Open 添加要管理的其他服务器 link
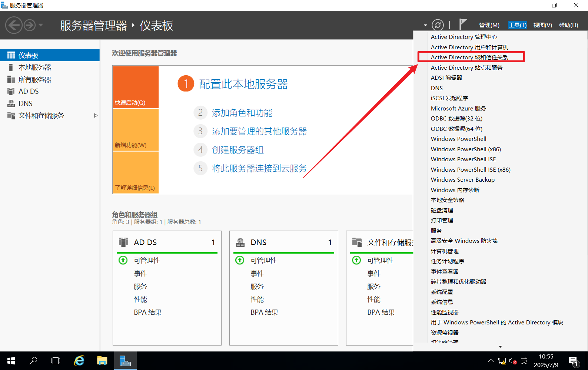 tap(259, 131)
